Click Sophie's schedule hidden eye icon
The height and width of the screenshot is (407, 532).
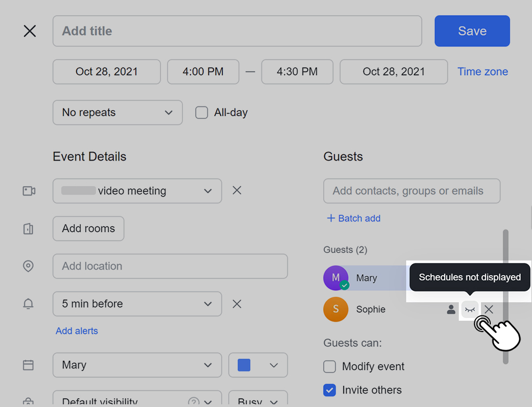(470, 309)
